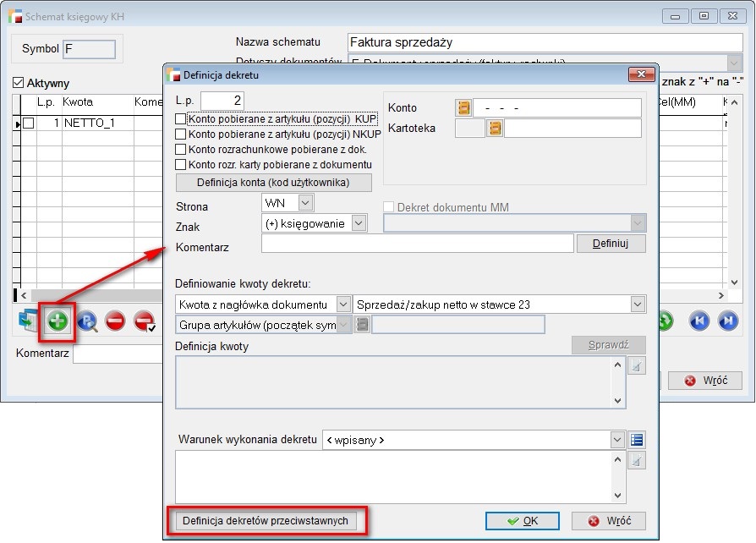Open account picker icon beside Konto field
Viewport: 756px width, 543px height.
click(463, 108)
